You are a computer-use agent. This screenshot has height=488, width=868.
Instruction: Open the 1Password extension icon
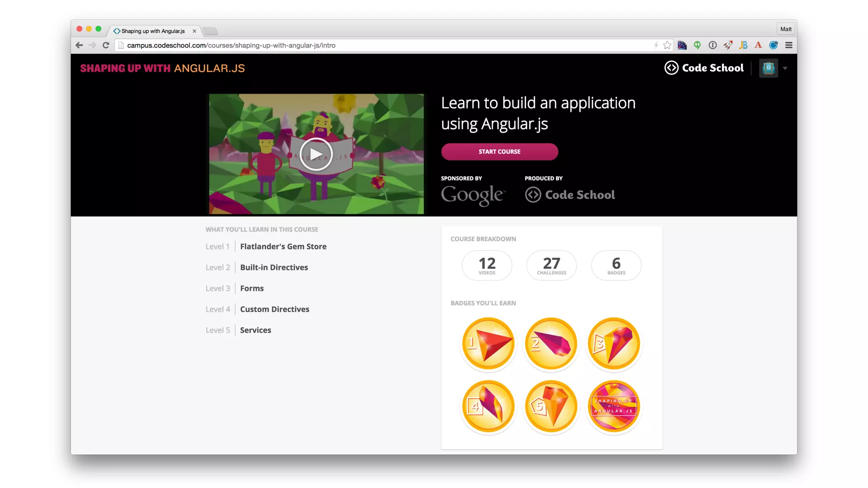(712, 45)
